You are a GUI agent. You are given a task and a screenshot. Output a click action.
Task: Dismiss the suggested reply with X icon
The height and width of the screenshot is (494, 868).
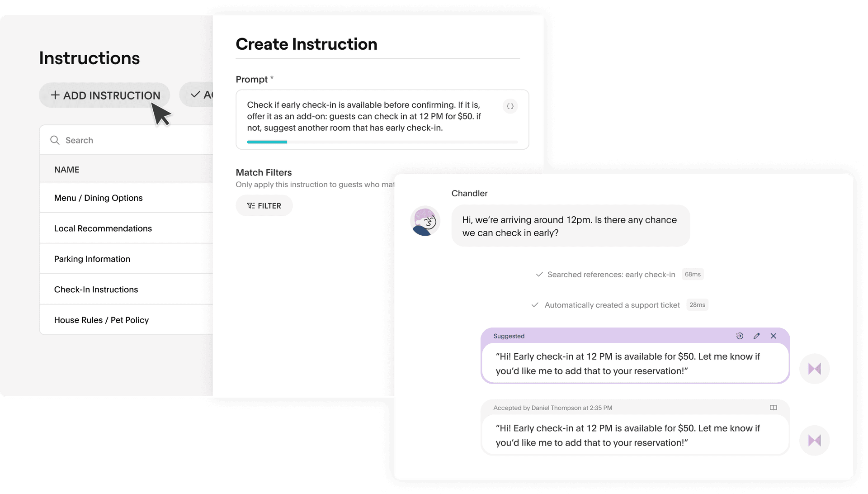point(774,336)
